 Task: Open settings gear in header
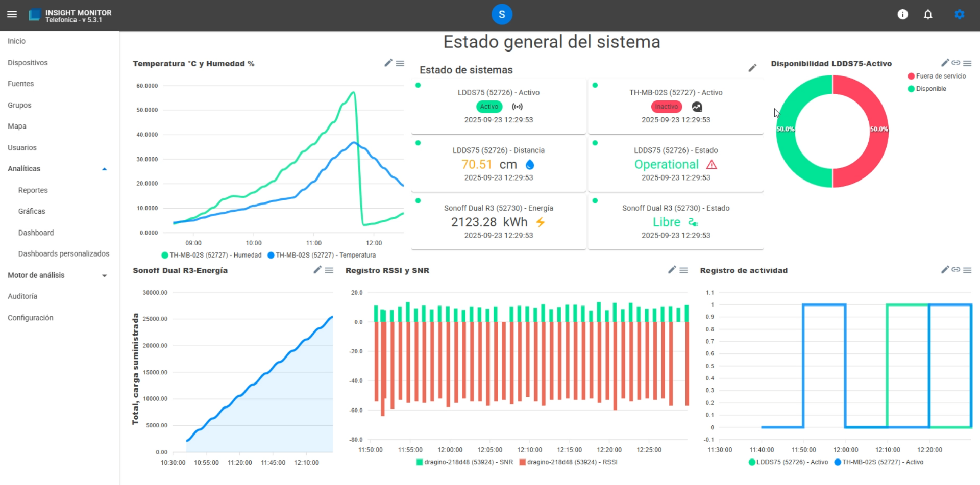click(960, 14)
